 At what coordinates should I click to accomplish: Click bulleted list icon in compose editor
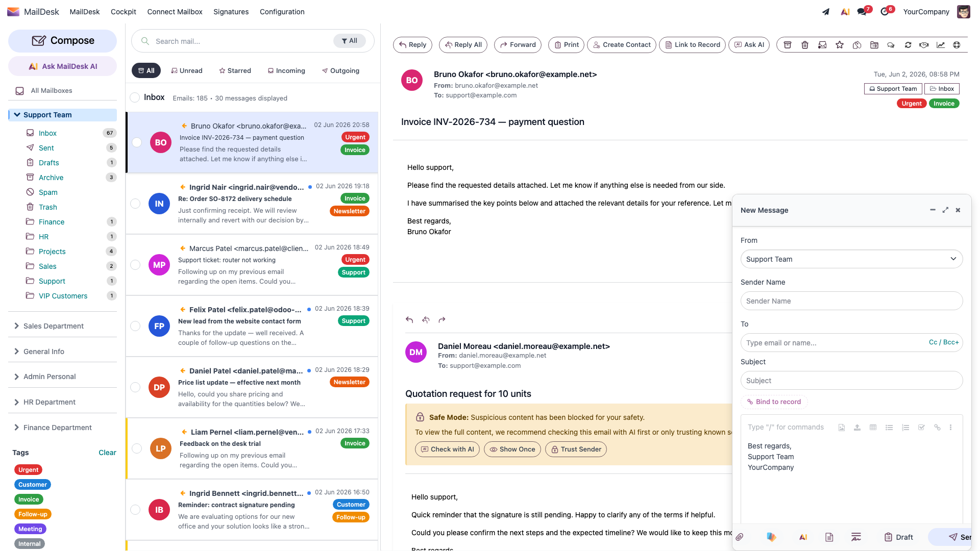[x=889, y=428]
